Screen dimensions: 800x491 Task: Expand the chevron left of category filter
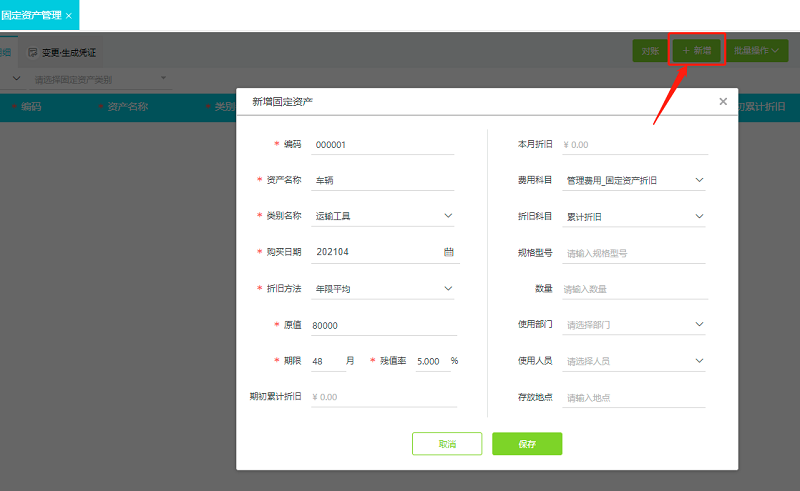tap(16, 79)
